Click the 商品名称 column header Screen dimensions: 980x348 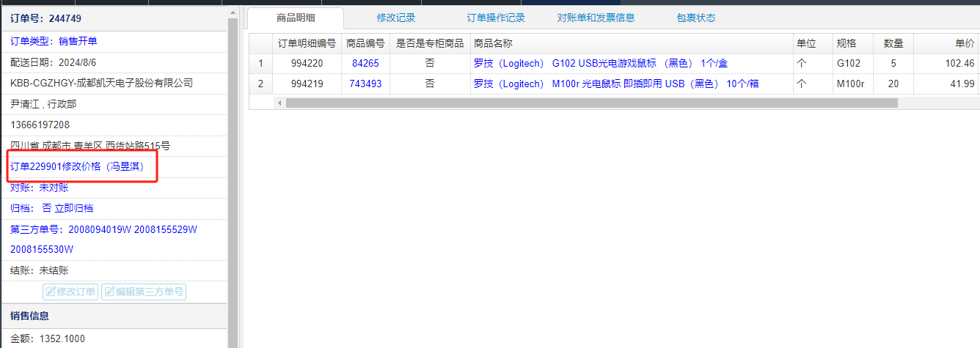pyautogui.click(x=631, y=43)
